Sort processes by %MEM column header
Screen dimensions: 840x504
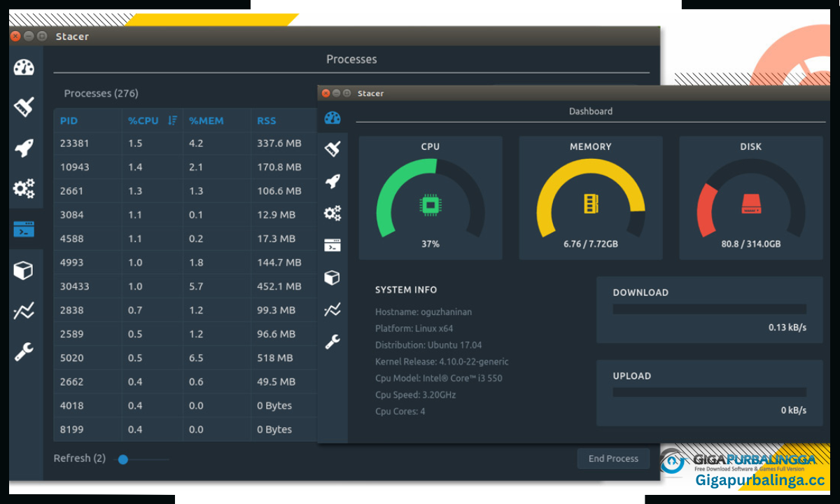click(x=206, y=120)
